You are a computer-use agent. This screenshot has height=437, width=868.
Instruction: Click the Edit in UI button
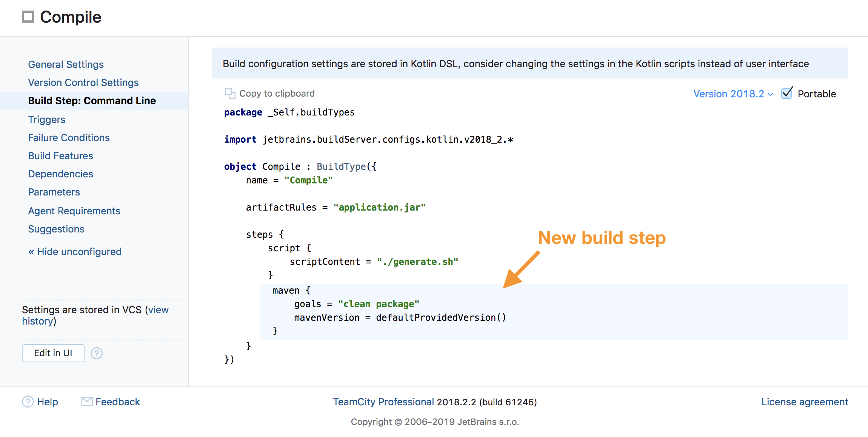tap(52, 352)
